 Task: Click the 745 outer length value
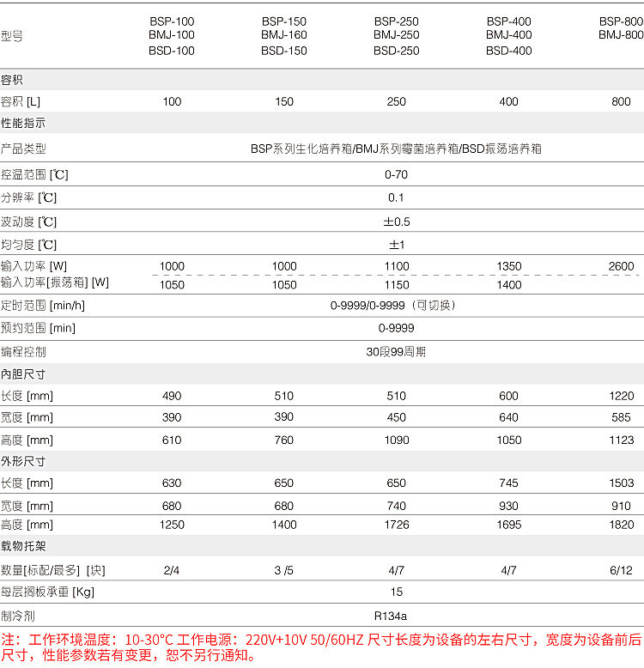pyautogui.click(x=508, y=483)
